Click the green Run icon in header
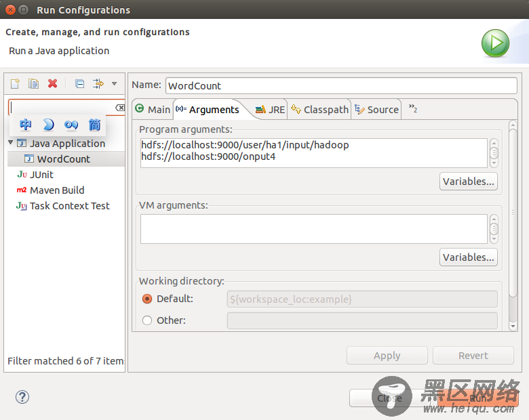 pyautogui.click(x=495, y=43)
